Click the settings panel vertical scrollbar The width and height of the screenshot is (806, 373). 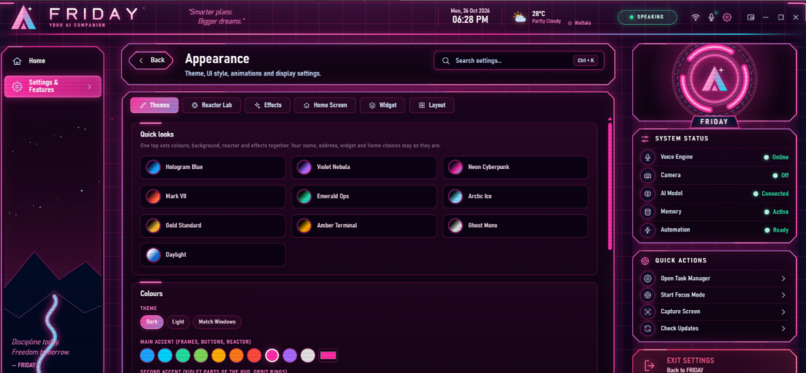[610, 186]
